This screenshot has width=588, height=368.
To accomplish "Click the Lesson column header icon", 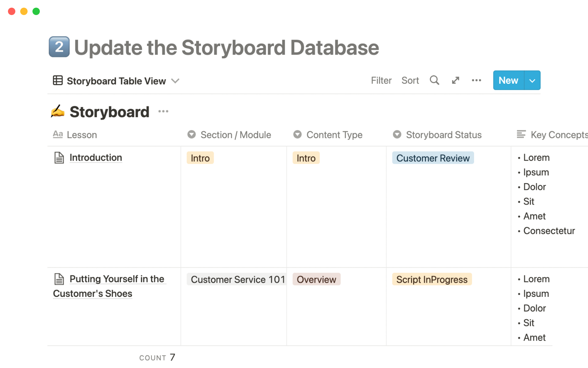I will tap(58, 134).
